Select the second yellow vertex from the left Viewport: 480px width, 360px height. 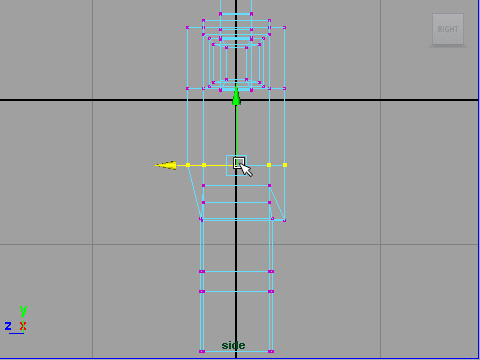[x=204, y=165]
